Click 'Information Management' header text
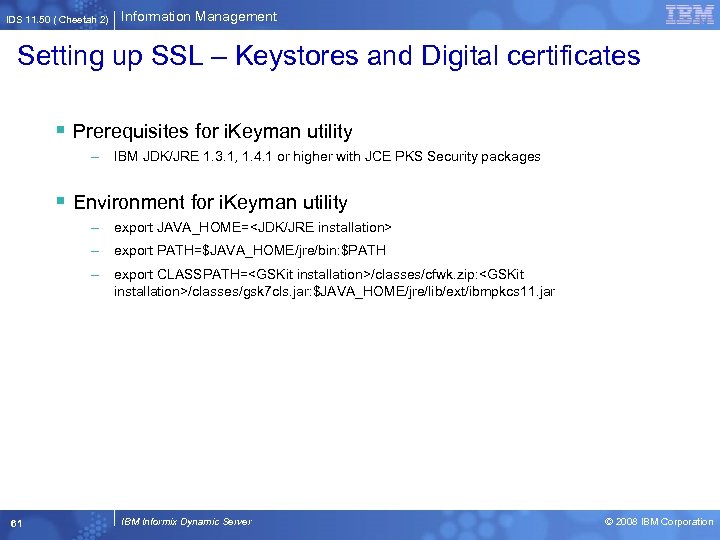The width and height of the screenshot is (720, 540). 199,17
